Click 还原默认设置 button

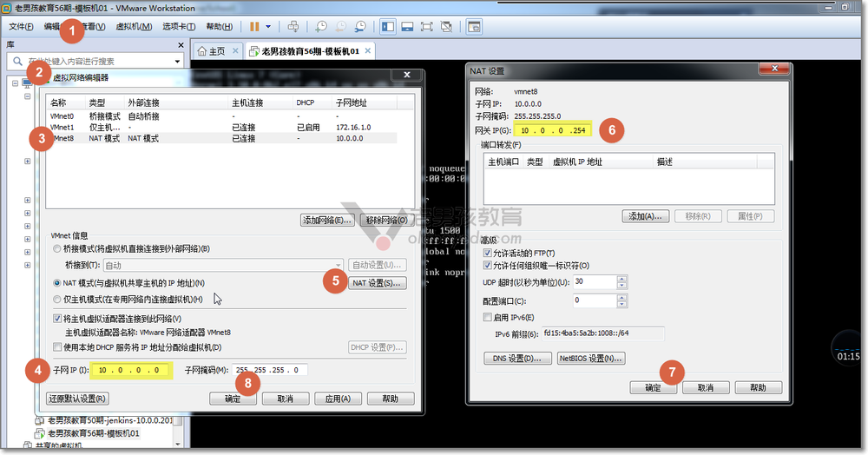(77, 399)
